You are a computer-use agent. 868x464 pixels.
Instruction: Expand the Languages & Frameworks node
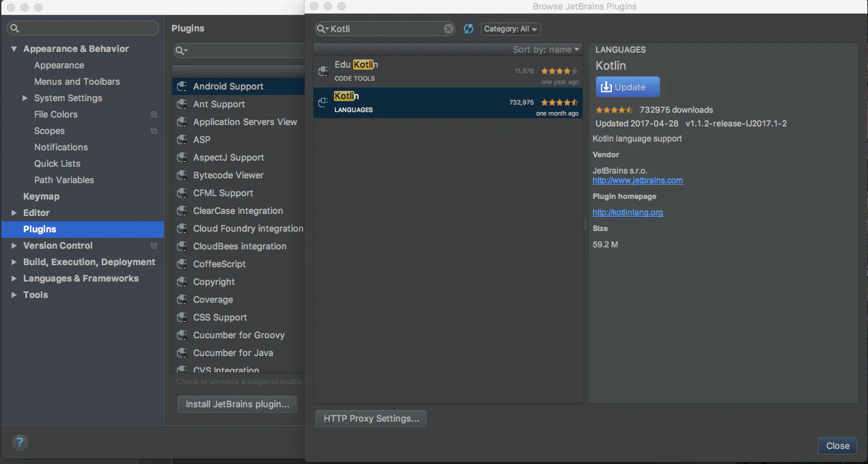[x=14, y=279]
